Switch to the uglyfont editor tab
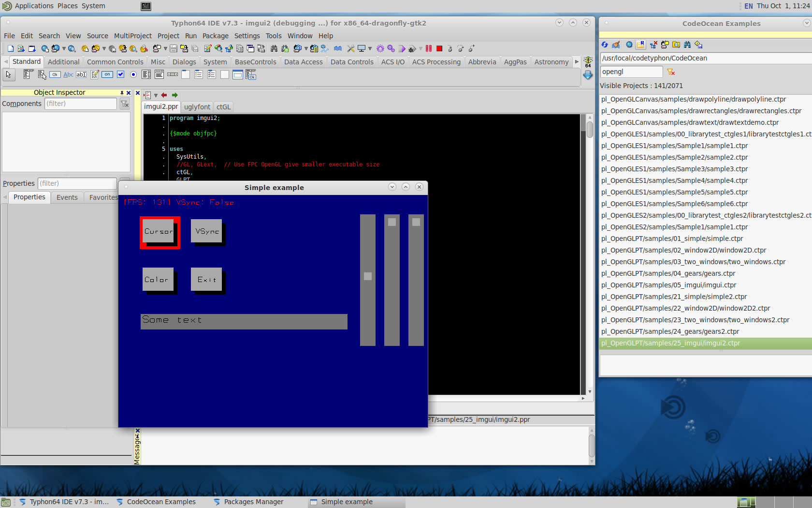 pyautogui.click(x=197, y=107)
